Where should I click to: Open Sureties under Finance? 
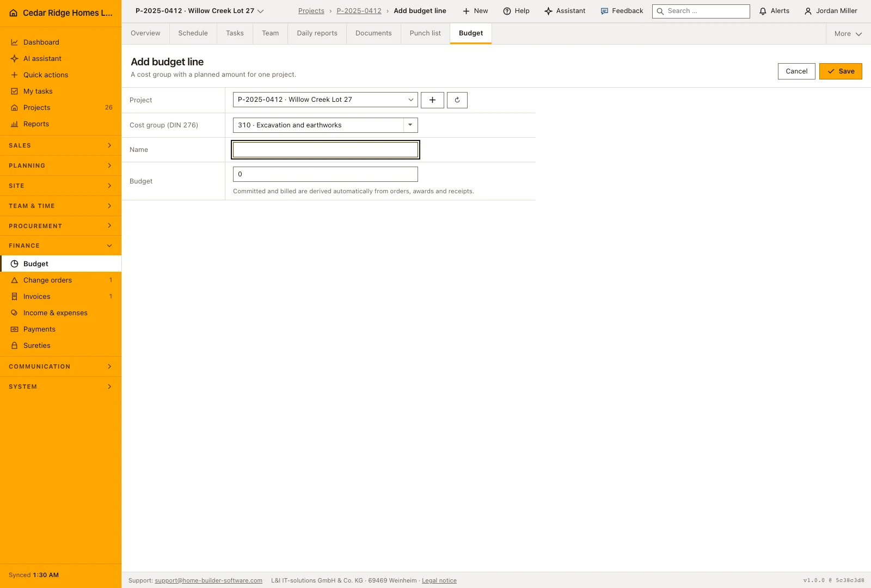pos(60,345)
